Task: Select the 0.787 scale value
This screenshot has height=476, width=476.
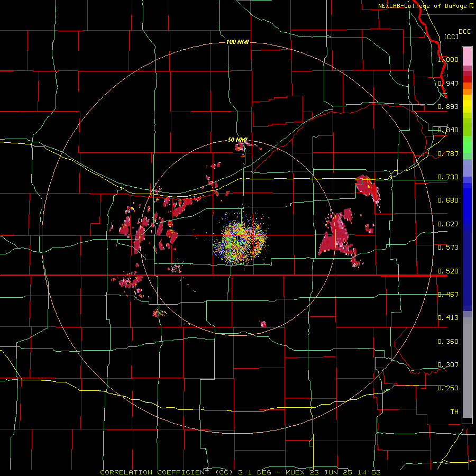Action: pyautogui.click(x=448, y=153)
